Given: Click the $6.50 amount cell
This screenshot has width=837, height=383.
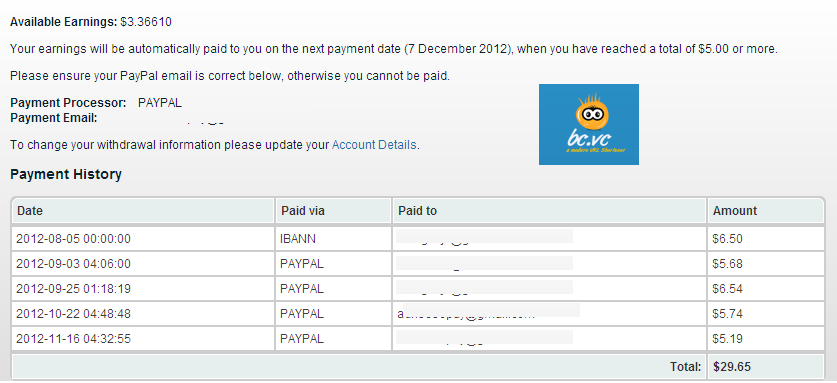Looking at the screenshot, I should [x=765, y=239].
